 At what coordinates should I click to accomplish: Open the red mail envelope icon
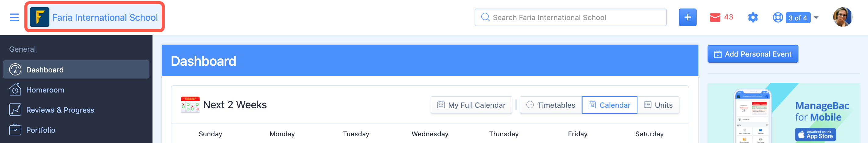click(x=715, y=17)
